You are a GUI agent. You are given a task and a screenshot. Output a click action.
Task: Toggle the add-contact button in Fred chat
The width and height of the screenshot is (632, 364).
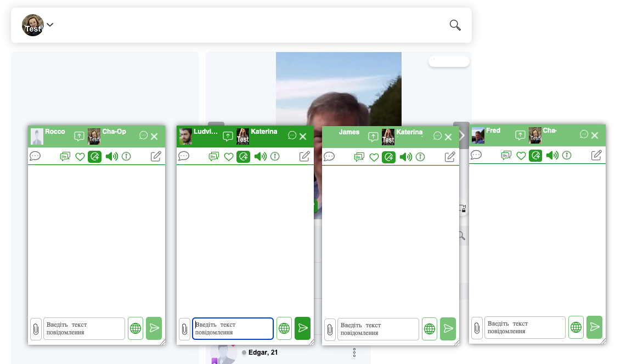click(535, 155)
